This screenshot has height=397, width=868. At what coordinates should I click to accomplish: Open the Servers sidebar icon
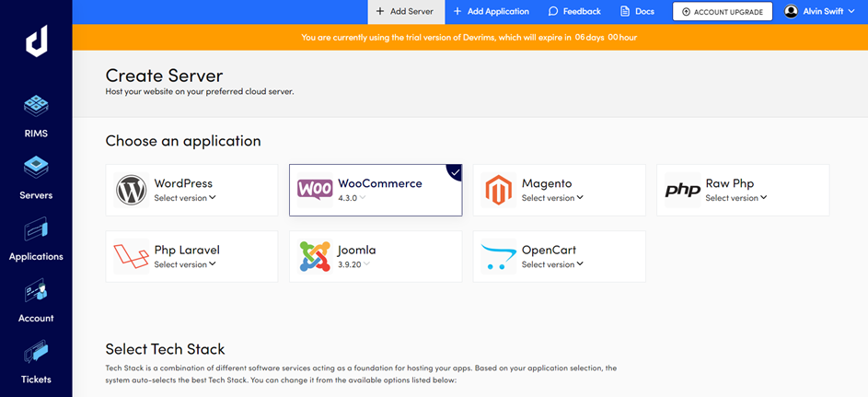click(x=36, y=168)
